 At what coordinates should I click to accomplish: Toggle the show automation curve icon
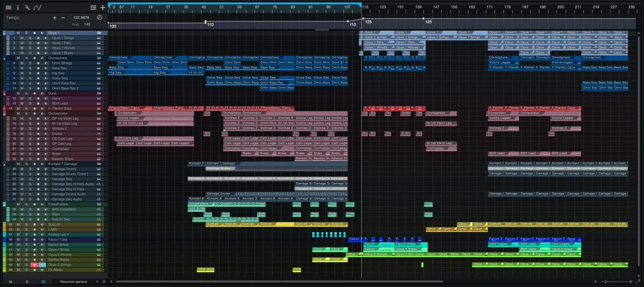37,8
